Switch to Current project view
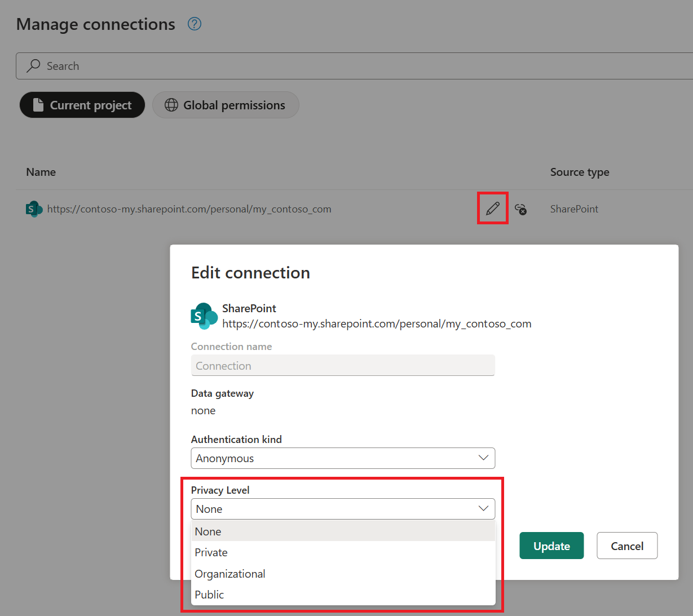 click(x=82, y=105)
